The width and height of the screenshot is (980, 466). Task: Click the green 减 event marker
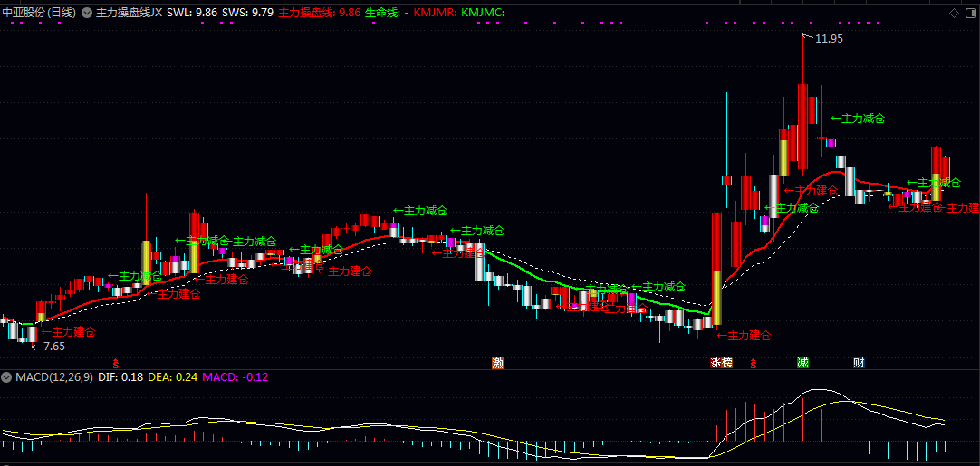[802, 362]
